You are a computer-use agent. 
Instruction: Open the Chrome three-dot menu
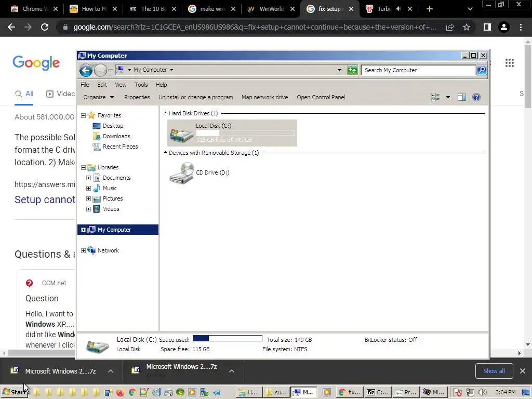521,27
